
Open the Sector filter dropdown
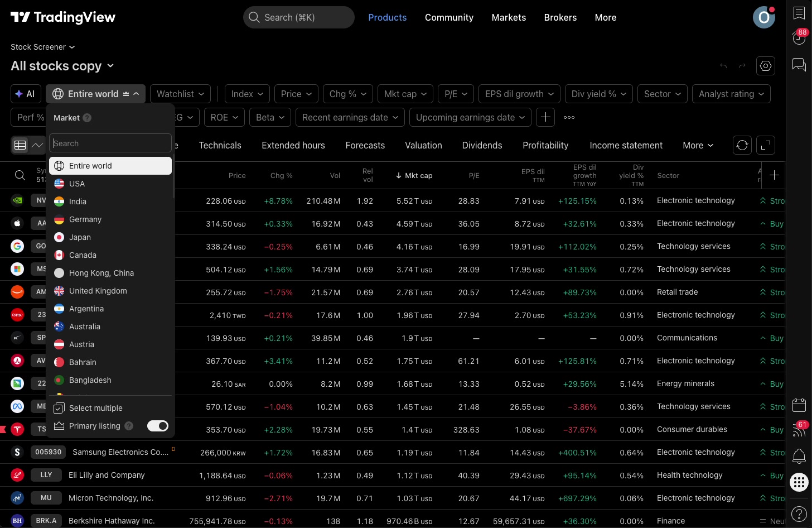(x=663, y=94)
